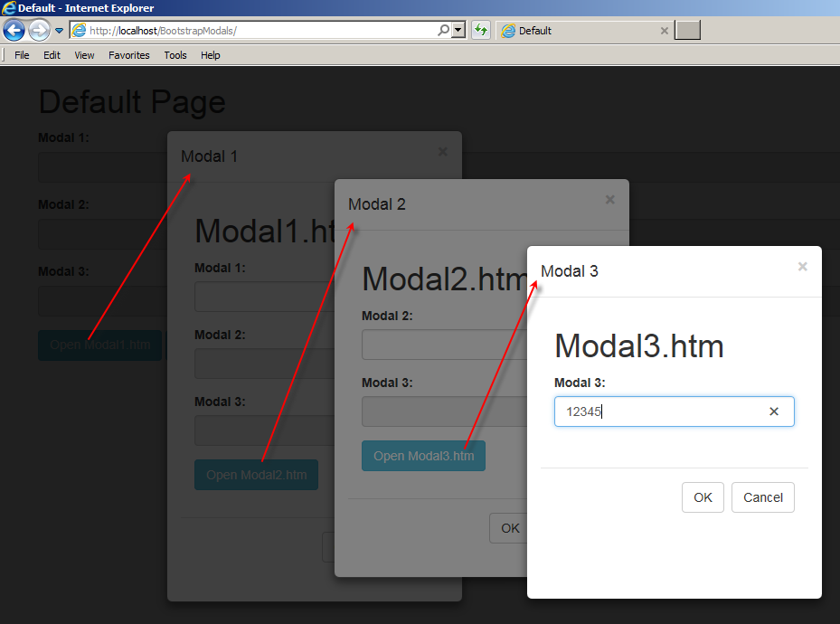
Task: Click the browser Back arrow button
Action: click(14, 31)
